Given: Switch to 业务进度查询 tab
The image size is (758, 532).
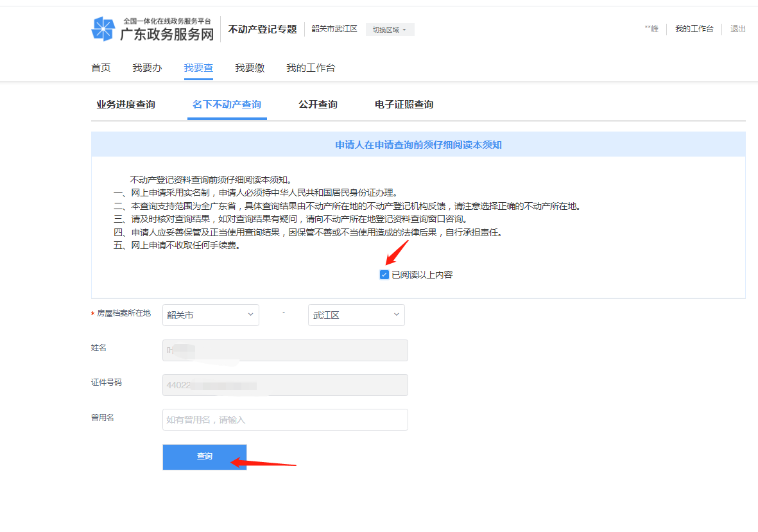Looking at the screenshot, I should pos(126,105).
